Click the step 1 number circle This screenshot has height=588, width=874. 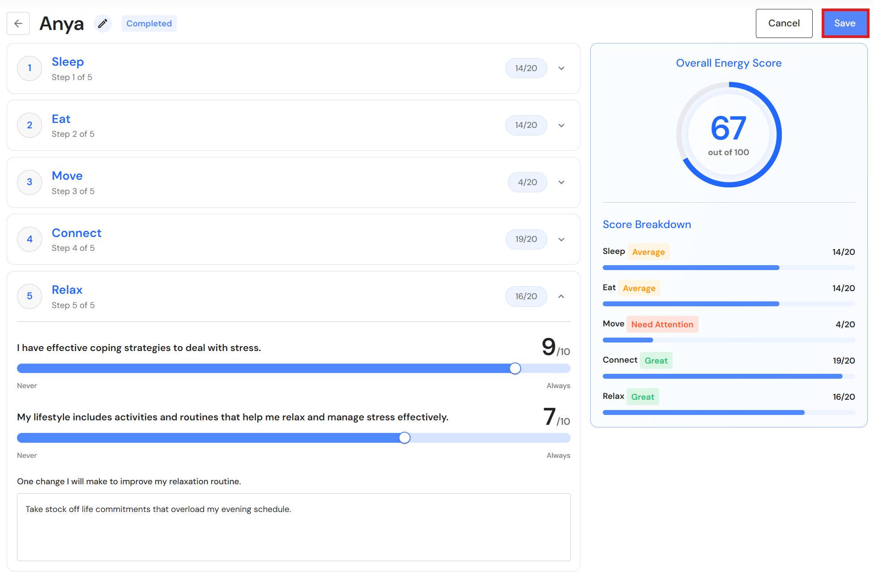[x=30, y=68]
